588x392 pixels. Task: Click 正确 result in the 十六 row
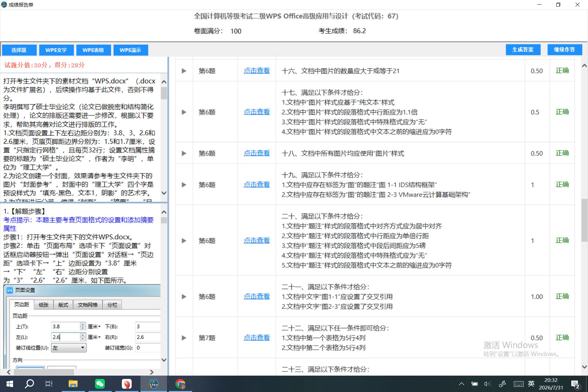point(562,71)
